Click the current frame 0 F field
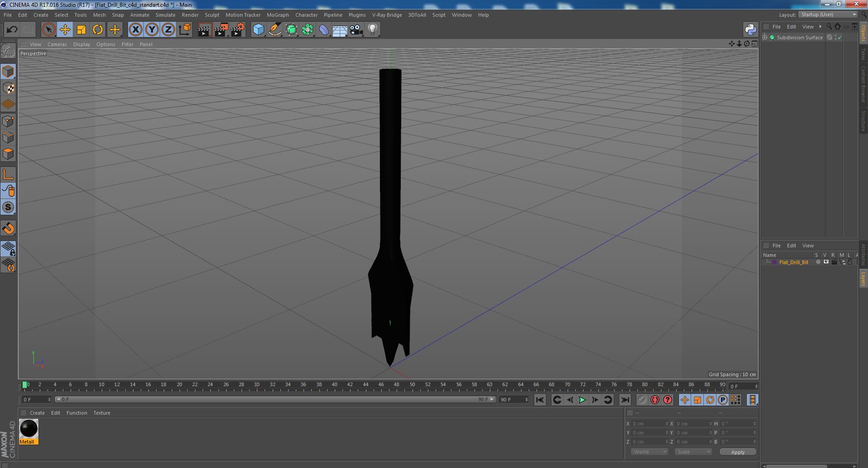 coord(37,400)
